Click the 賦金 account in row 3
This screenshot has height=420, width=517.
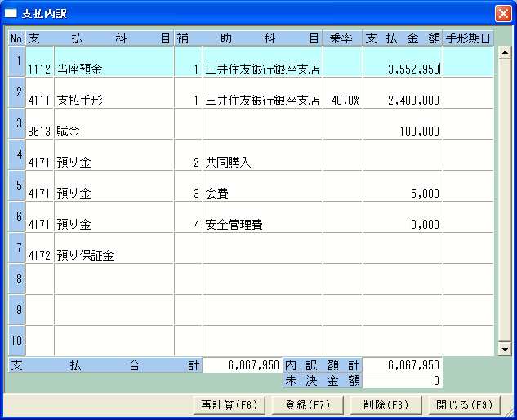pyautogui.click(x=113, y=132)
